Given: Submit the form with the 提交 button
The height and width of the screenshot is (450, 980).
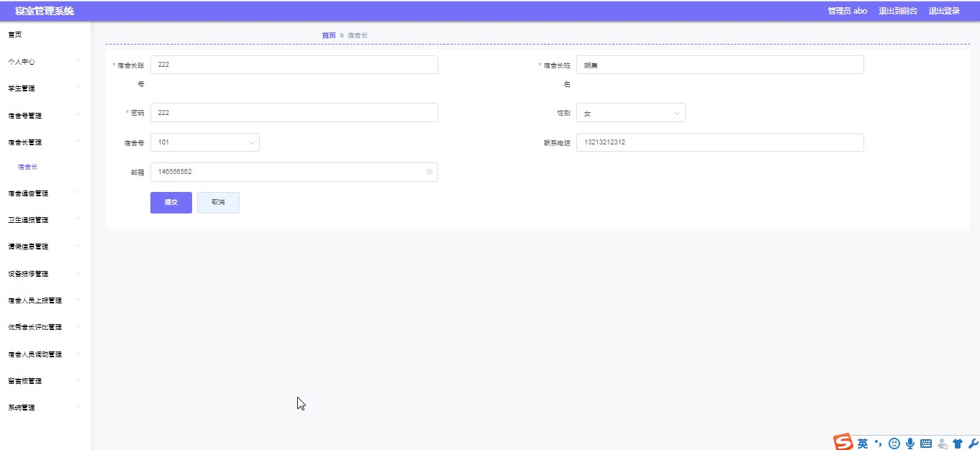Looking at the screenshot, I should 171,203.
